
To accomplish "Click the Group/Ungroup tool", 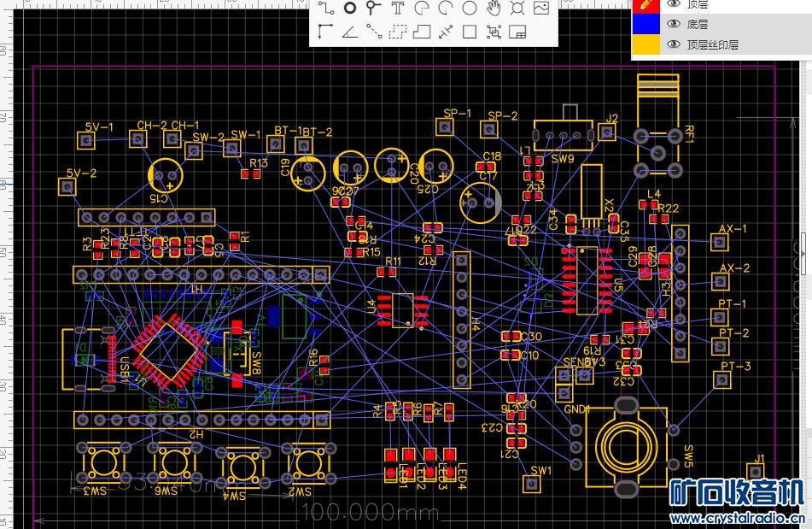I will pos(494,32).
